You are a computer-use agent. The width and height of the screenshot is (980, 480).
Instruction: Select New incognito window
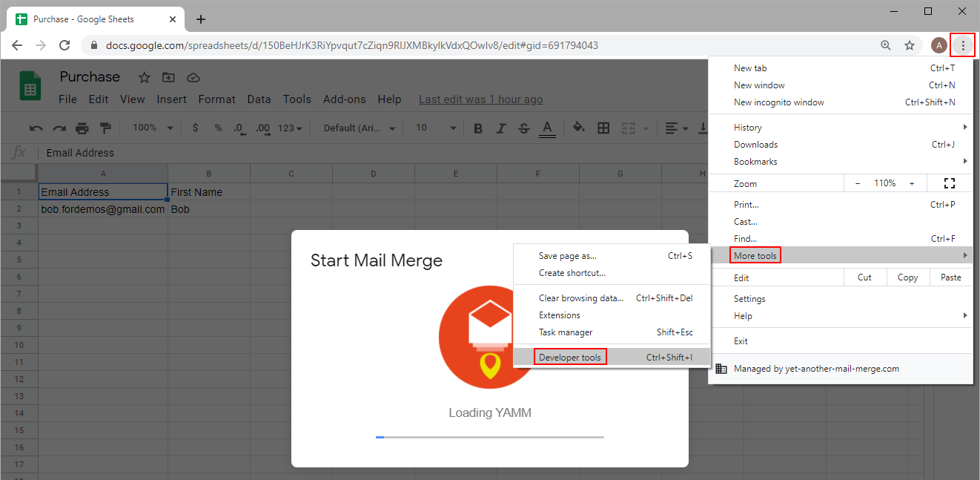(841, 102)
